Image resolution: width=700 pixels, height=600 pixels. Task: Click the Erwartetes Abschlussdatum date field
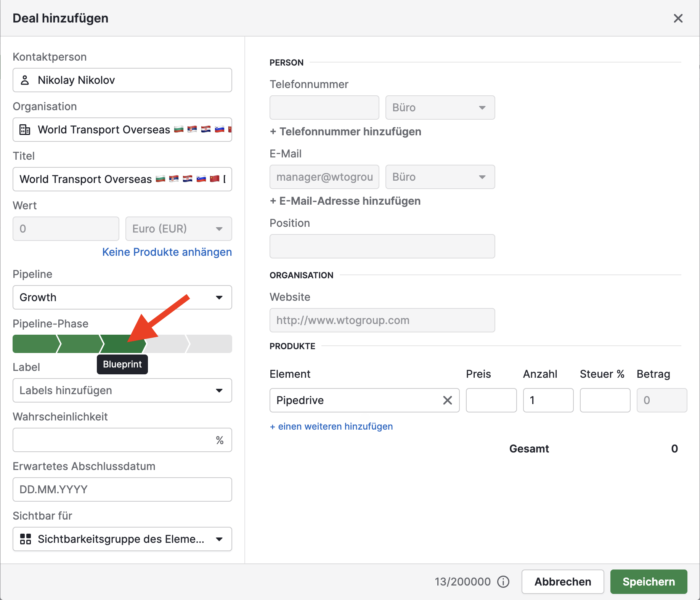point(122,489)
